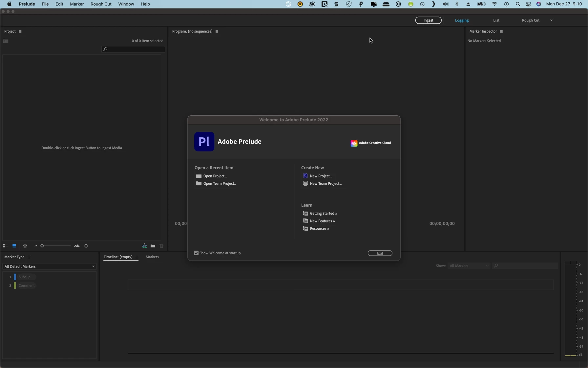
Task: Toggle the hover scrub icon in Project panel
Action: point(25,246)
